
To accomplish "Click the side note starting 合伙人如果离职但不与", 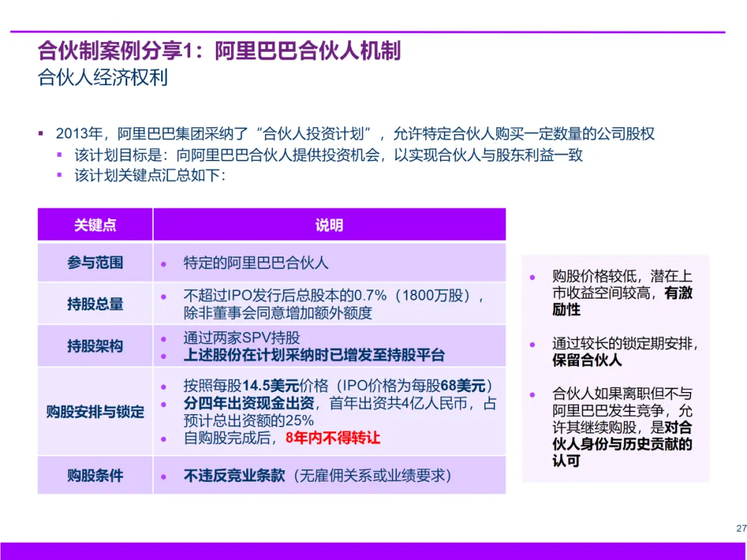I will pyautogui.click(x=622, y=427).
